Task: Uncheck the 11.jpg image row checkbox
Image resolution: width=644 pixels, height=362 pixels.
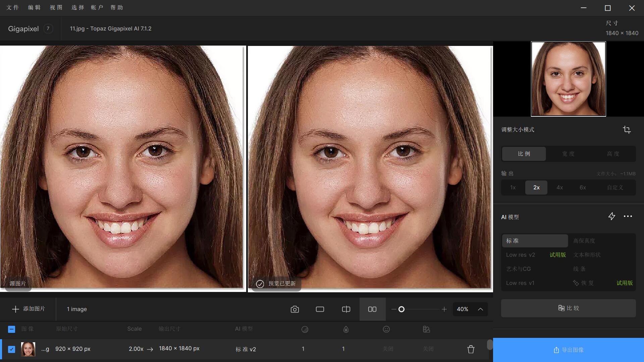Action: tap(11, 349)
